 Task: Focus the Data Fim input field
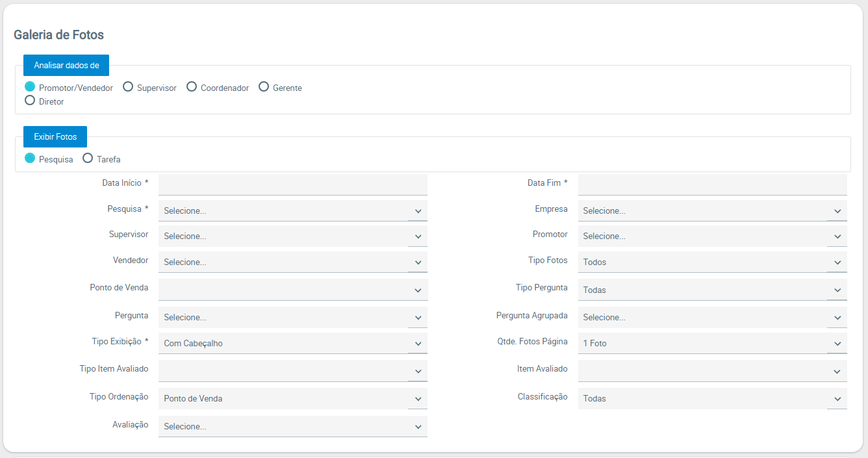click(712, 184)
